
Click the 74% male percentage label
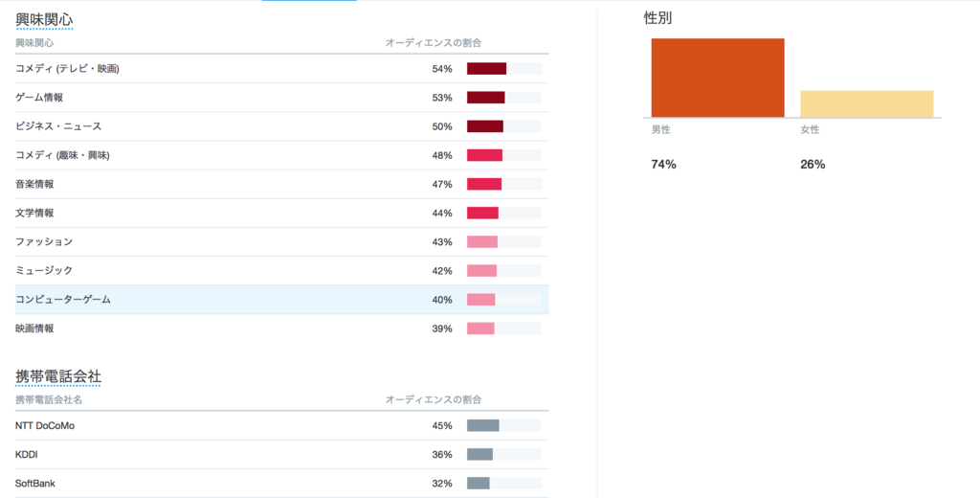pyautogui.click(x=664, y=165)
